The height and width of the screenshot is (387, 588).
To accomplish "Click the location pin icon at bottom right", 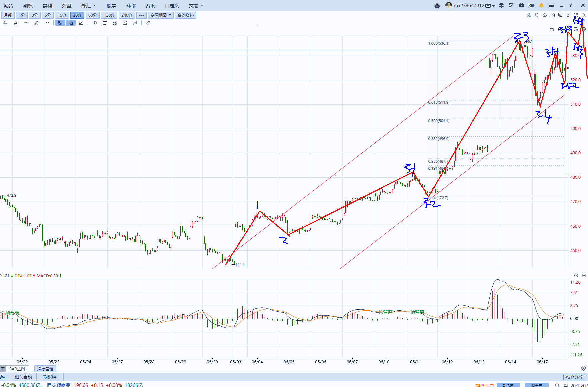I will click(x=583, y=368).
